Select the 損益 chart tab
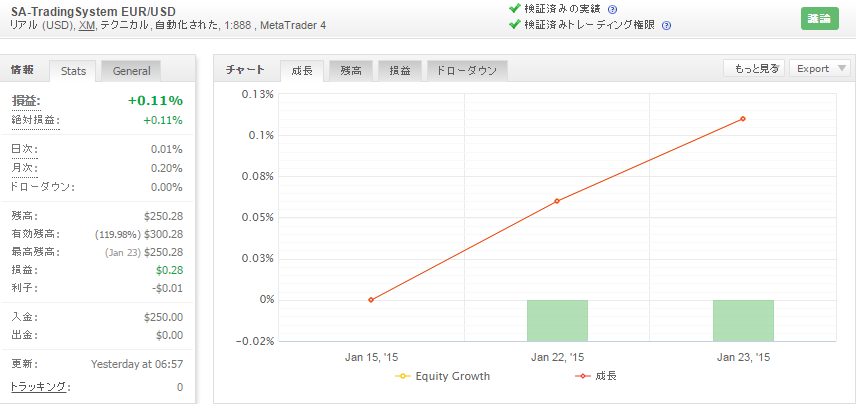The height and width of the screenshot is (404, 856). coord(400,70)
